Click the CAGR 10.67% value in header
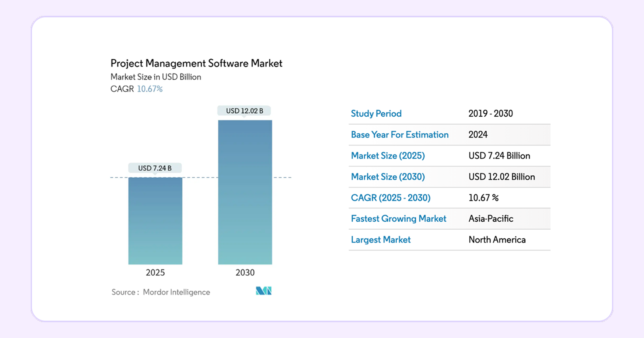Screen dimensions: 644x338 (150, 88)
